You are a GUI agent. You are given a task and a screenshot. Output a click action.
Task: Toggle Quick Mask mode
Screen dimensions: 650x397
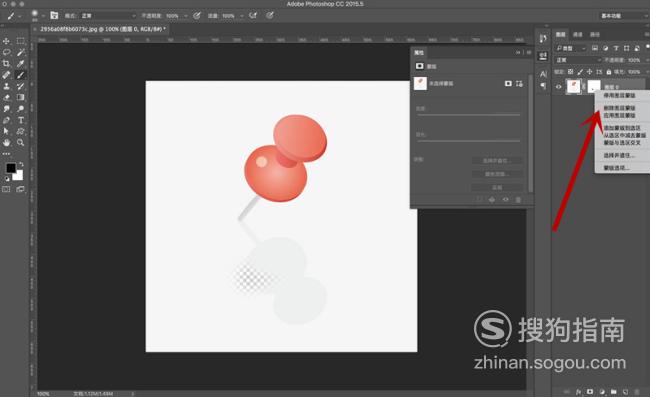(x=6, y=189)
